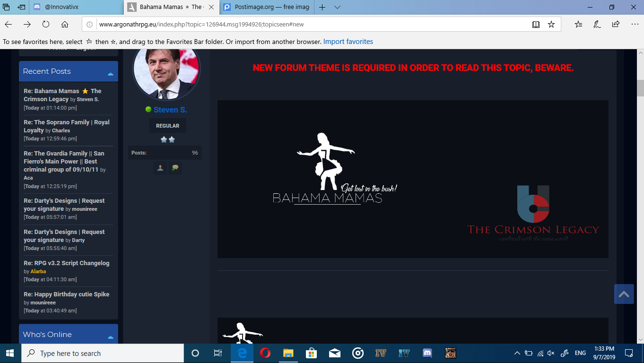644x363 pixels.
Task: Open Aca's profile link
Action: (28, 178)
